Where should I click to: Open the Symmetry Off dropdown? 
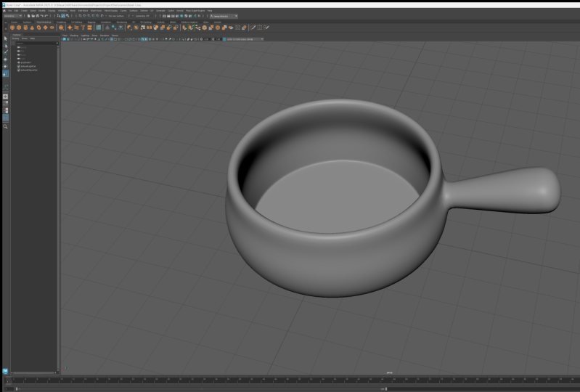click(142, 16)
